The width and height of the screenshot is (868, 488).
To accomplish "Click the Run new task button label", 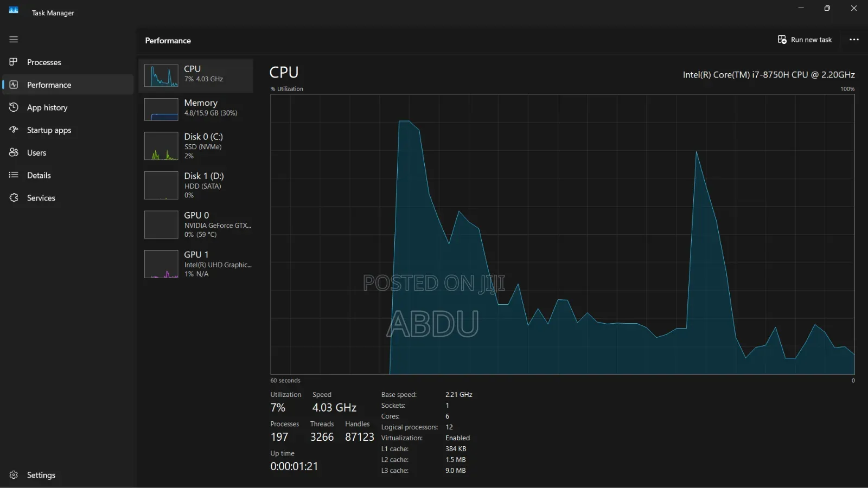I will [x=811, y=40].
